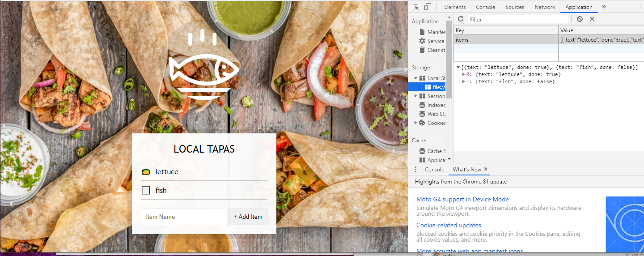Expand the Session Storage tree node
Image resolution: width=644 pixels, height=256 pixels.
415,96
